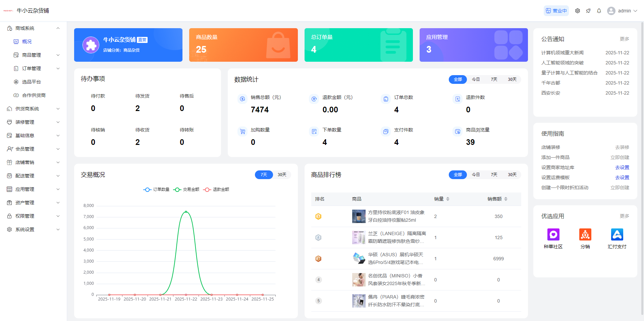The height and width of the screenshot is (321, 644).
Task: Launch the 汇付支付 app icon
Action: (x=617, y=234)
